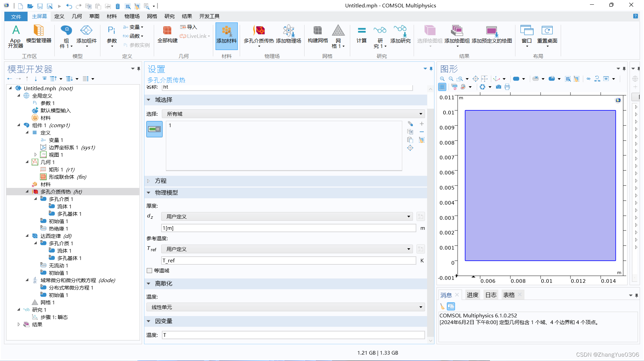Open the T_ref 用户定义 dropdown

287,249
